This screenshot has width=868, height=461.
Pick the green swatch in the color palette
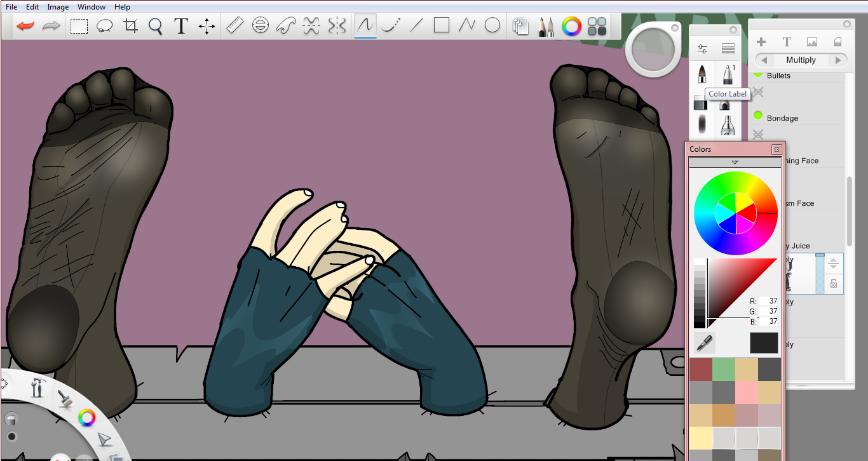(723, 370)
